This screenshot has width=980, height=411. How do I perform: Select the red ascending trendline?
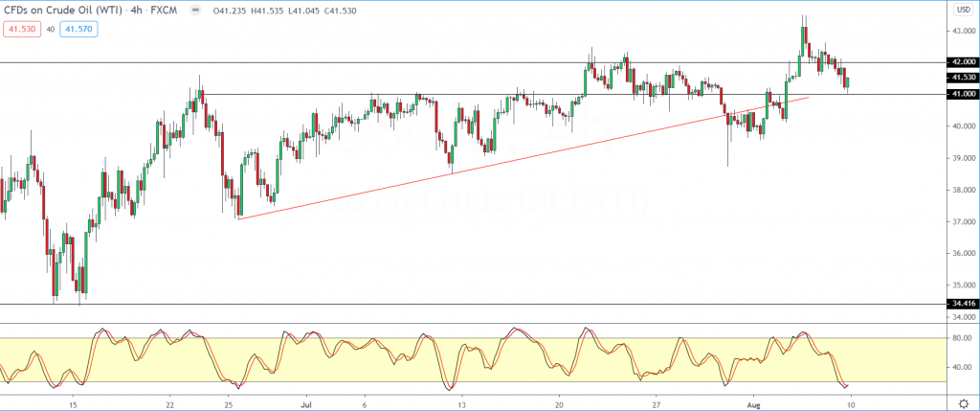click(523, 158)
